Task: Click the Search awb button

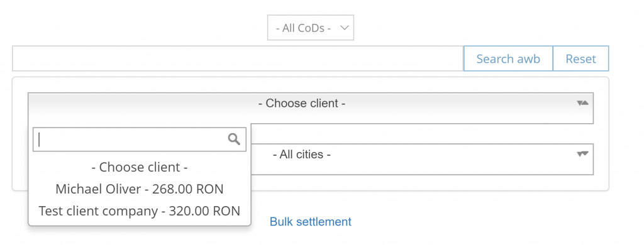Action: click(508, 58)
